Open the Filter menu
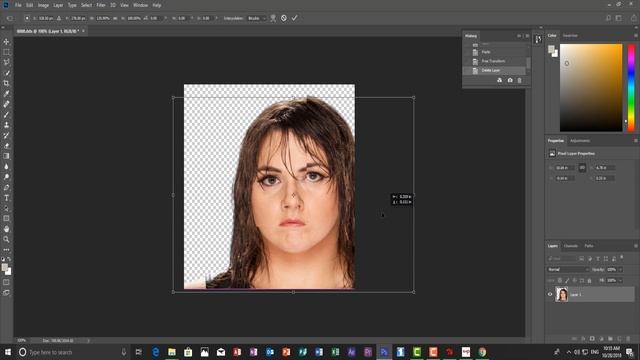This screenshot has width=640, height=360. tap(101, 5)
